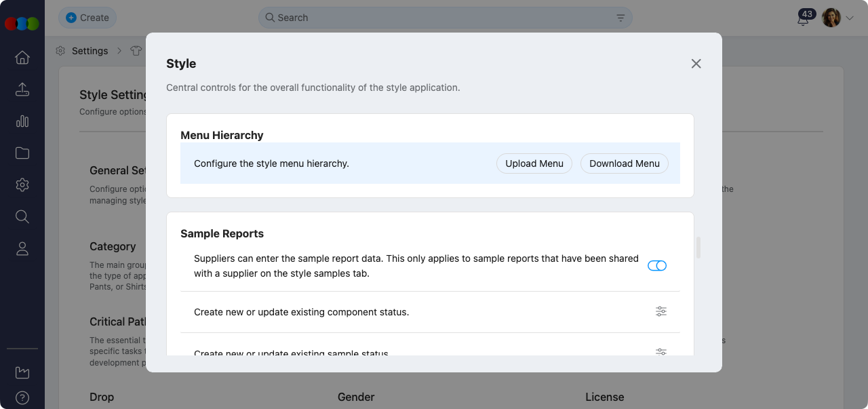This screenshot has height=409, width=868.
Task: Click the help question mark icon
Action: point(22,397)
